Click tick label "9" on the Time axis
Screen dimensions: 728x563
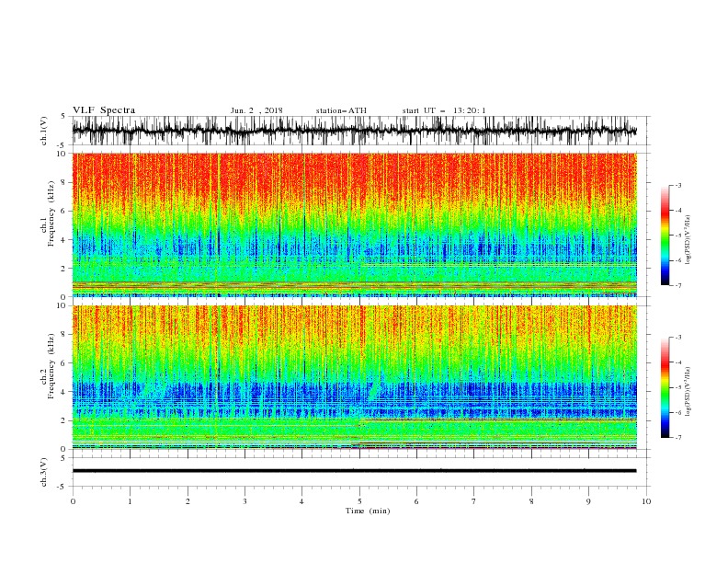coord(588,501)
